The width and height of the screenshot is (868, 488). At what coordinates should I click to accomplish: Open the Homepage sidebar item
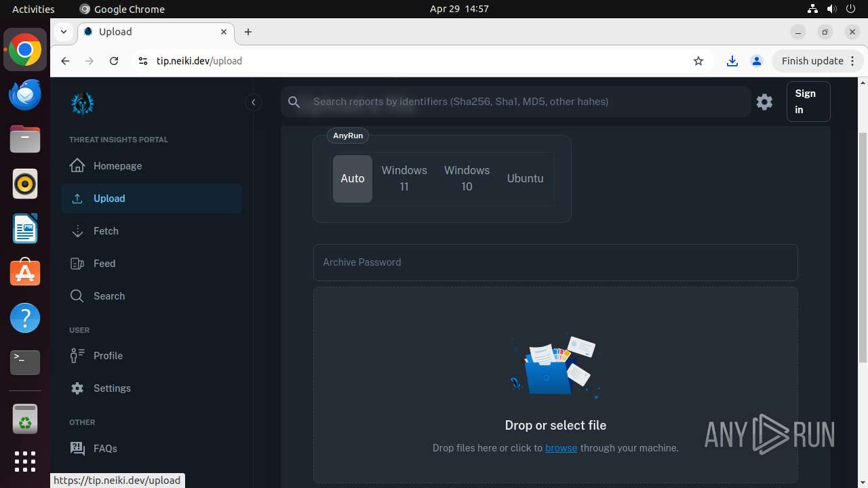point(151,166)
